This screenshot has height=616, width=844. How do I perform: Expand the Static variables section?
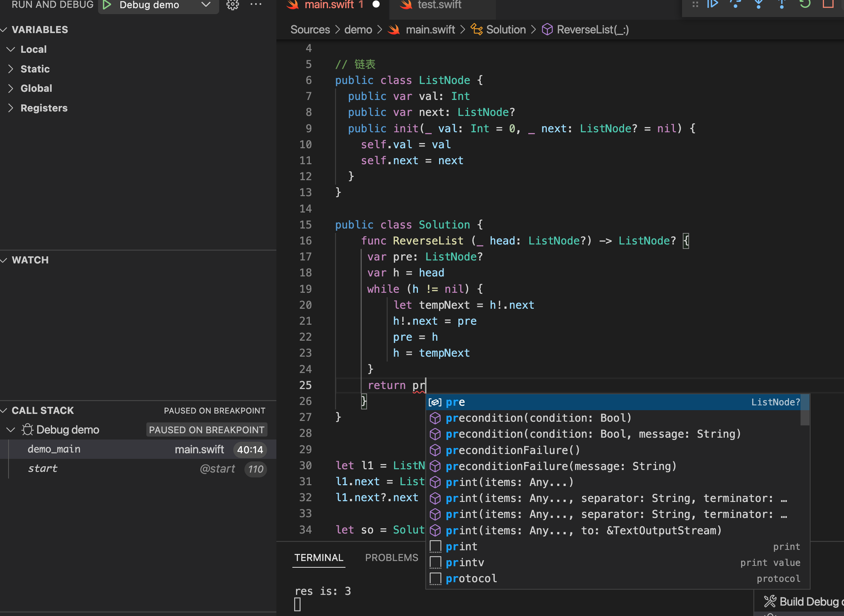pos(35,69)
